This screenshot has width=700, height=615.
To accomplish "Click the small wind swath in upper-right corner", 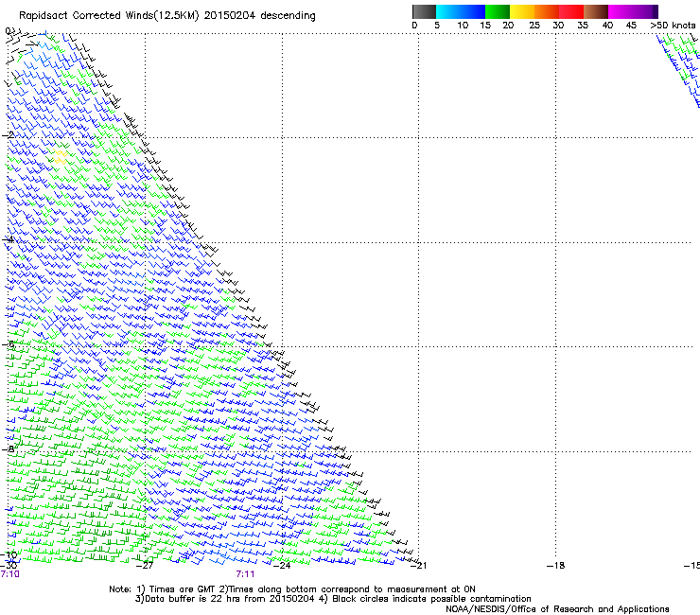I will coord(678,71).
